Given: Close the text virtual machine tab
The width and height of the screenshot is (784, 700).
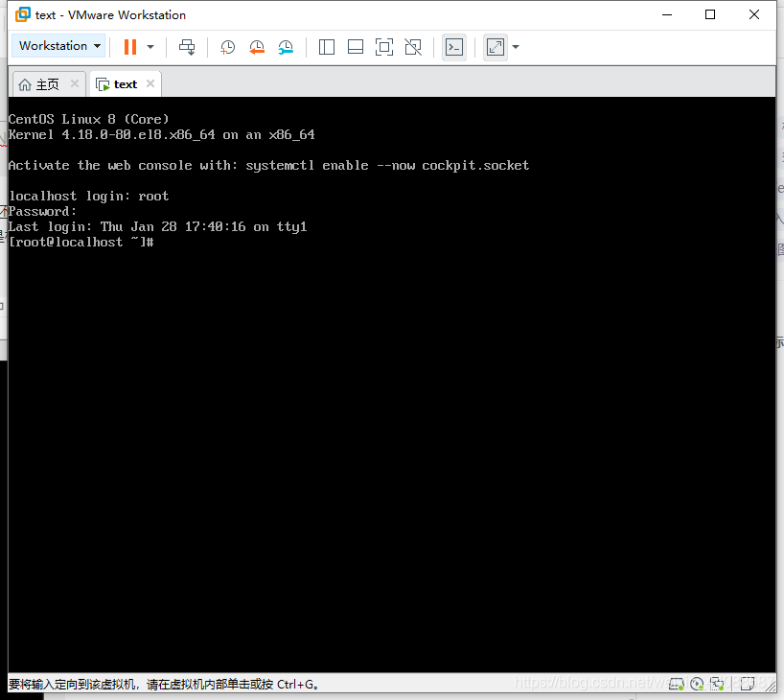Looking at the screenshot, I should [150, 83].
